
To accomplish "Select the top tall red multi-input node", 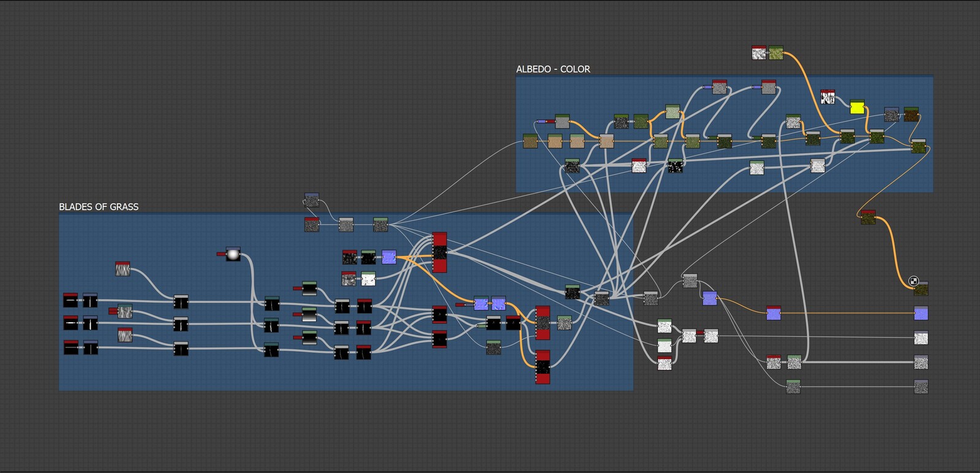I will coord(440,252).
